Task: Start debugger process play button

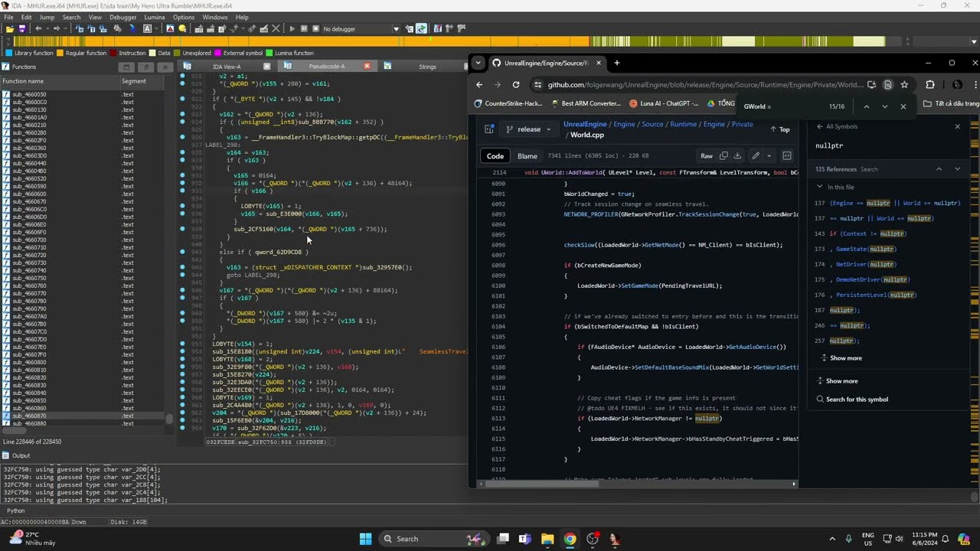Action: point(292,28)
